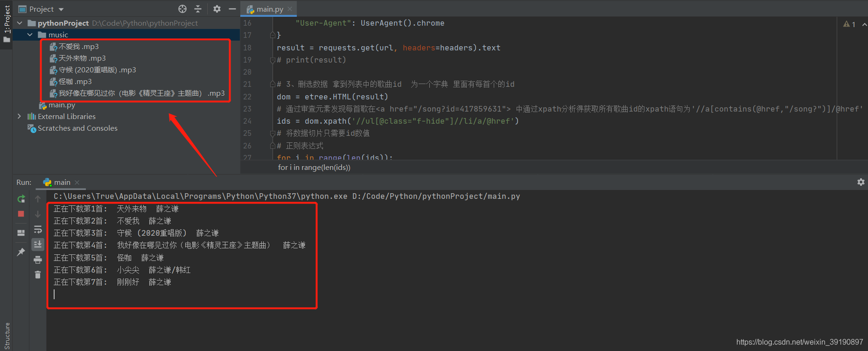Pin the Run tab
868x351 pixels.
[x=21, y=252]
